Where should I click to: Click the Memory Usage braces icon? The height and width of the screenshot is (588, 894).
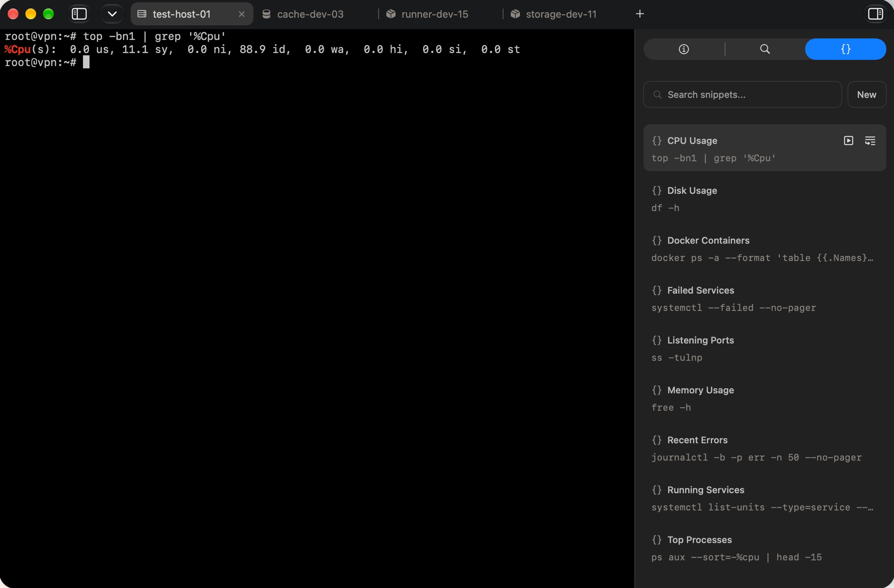tap(657, 390)
